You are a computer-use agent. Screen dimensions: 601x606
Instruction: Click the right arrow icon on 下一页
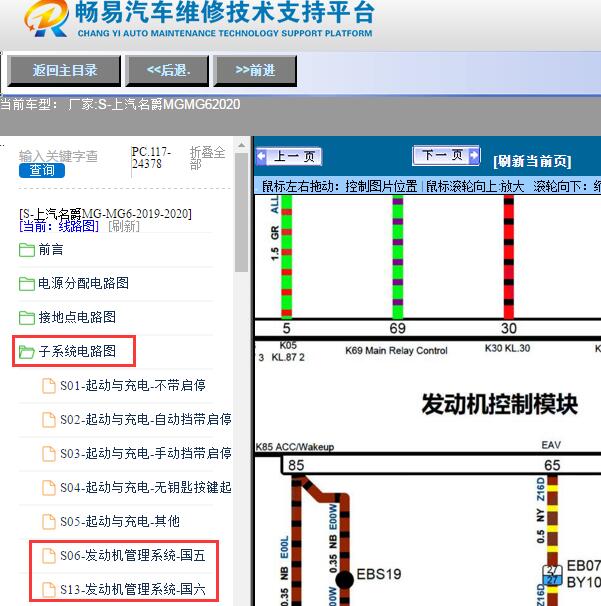point(474,155)
